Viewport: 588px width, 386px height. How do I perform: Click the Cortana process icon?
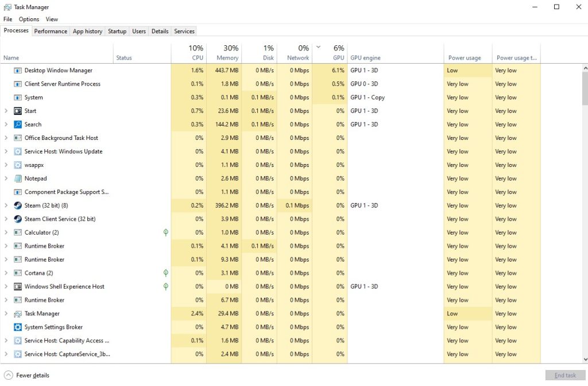point(18,273)
